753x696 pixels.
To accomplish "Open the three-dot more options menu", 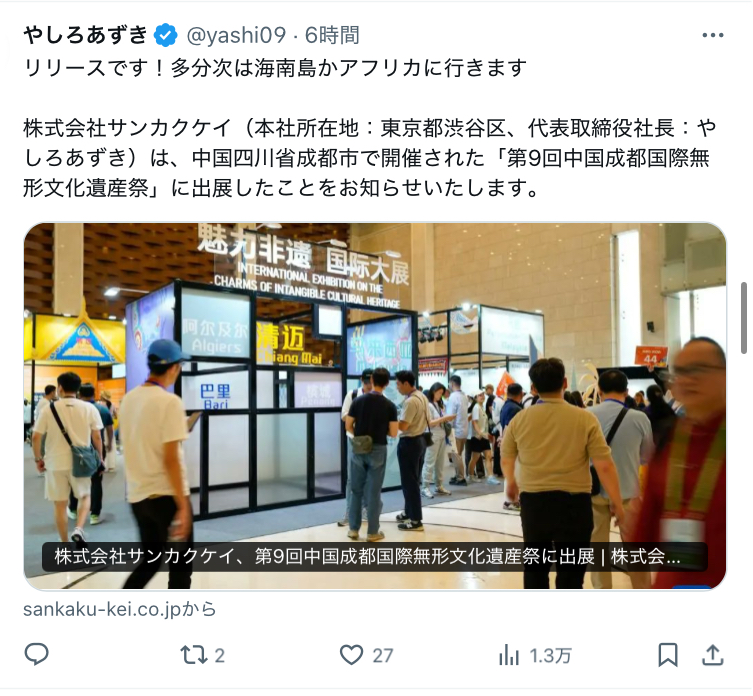I will [713, 35].
